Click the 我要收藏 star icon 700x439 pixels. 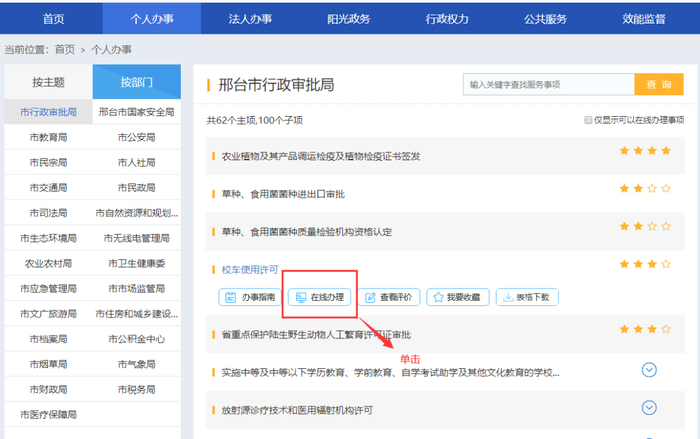438,297
